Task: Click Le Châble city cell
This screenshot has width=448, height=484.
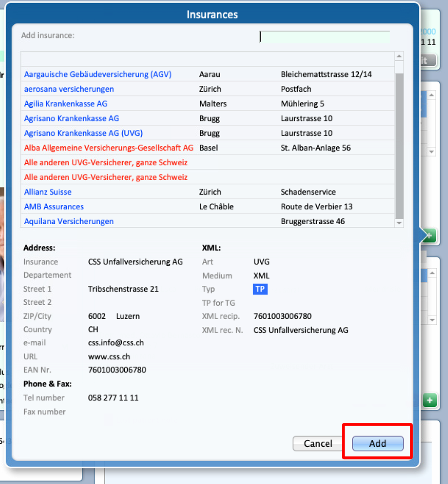Action: tap(216, 207)
